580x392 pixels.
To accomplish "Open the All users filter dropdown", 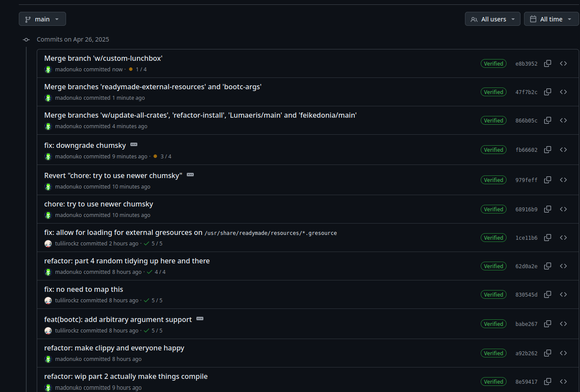I will 493,19.
